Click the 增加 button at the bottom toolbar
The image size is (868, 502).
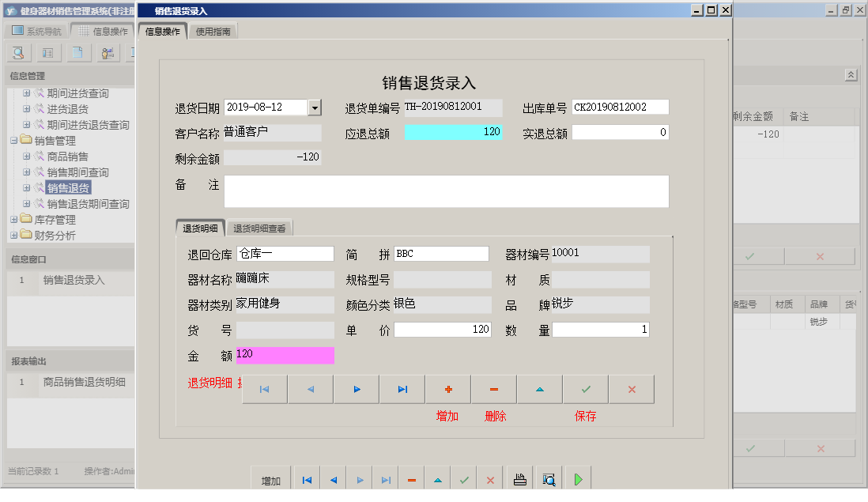point(270,477)
